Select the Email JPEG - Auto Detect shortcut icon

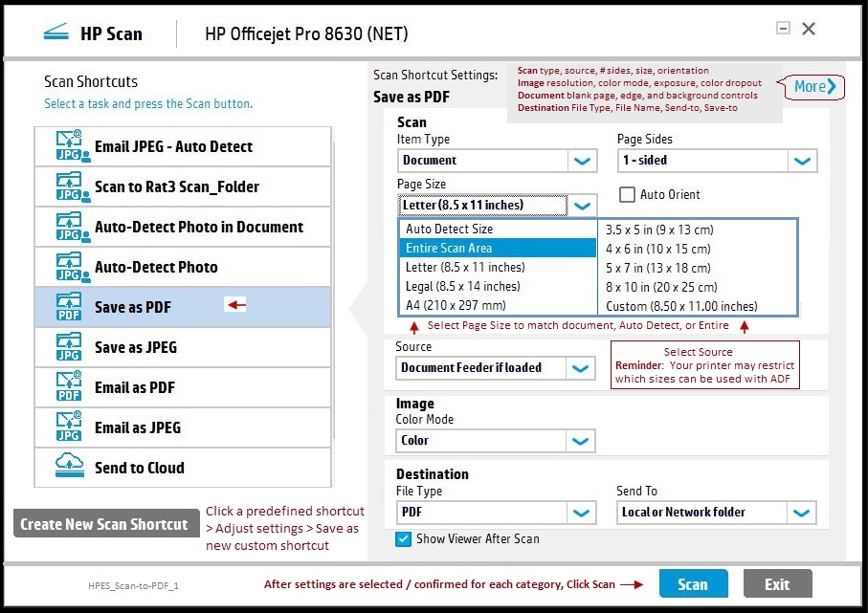tap(68, 146)
